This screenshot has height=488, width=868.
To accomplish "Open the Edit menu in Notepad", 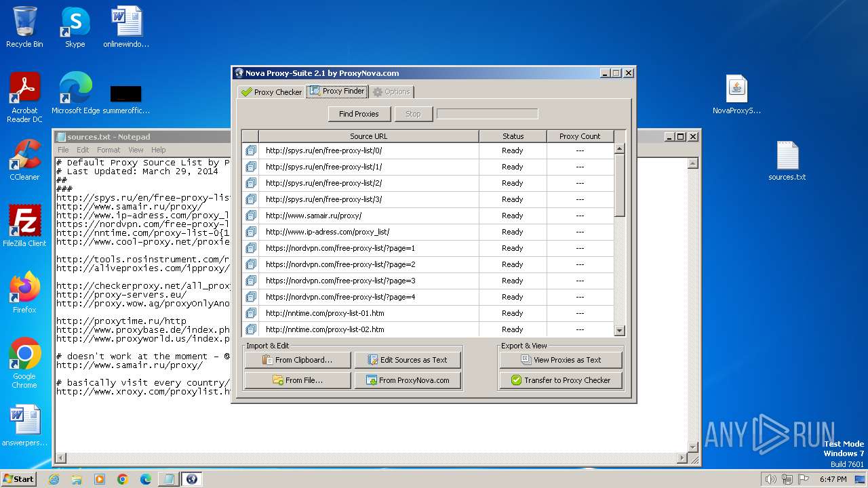I will tap(83, 150).
